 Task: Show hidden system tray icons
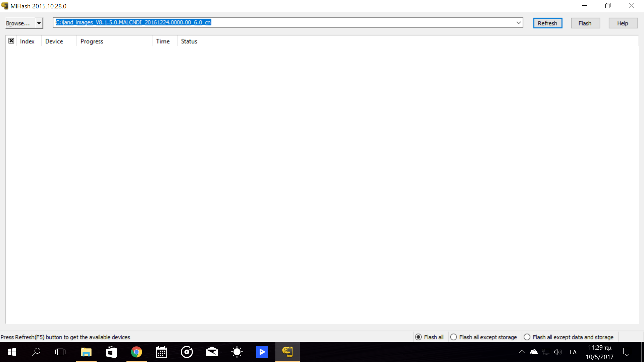click(522, 352)
